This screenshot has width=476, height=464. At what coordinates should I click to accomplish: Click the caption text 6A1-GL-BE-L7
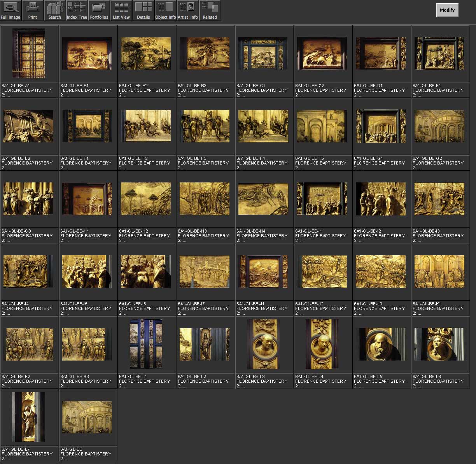(16, 449)
